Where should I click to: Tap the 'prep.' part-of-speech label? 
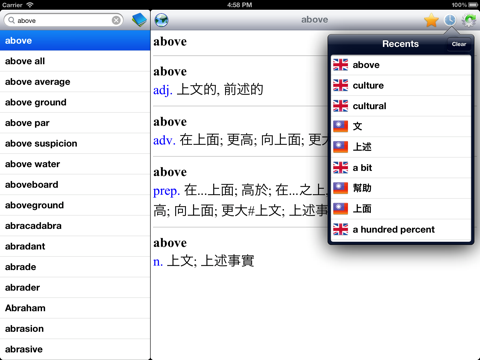pyautogui.click(x=167, y=191)
